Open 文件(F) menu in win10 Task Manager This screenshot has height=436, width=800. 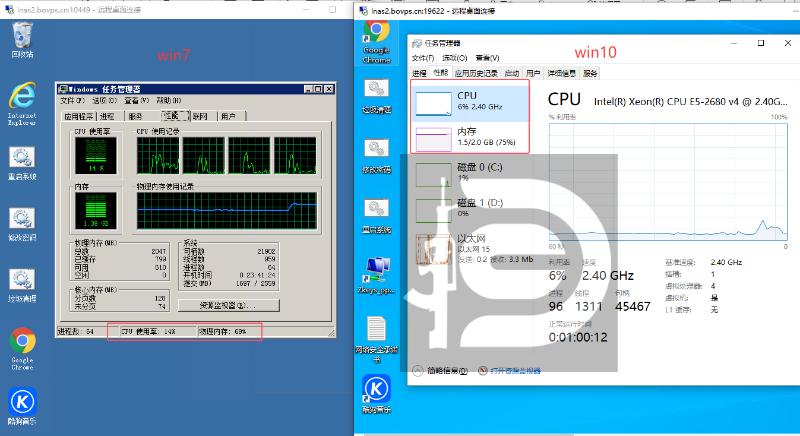click(x=423, y=58)
